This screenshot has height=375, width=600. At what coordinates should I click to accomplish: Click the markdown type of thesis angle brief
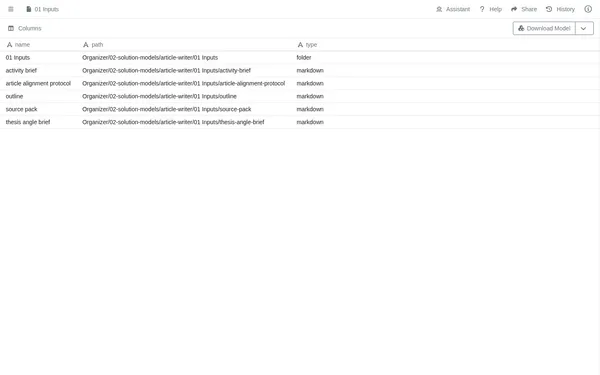pos(310,122)
